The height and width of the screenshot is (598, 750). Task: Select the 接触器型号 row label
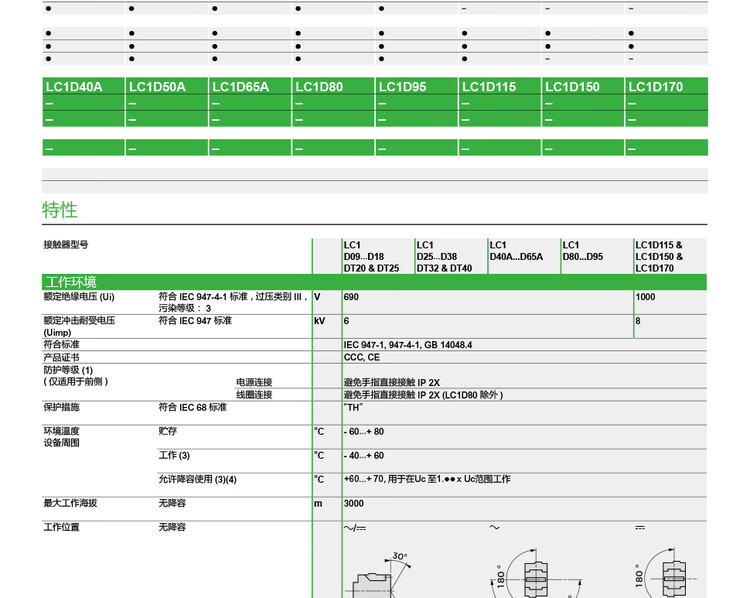tap(66, 245)
